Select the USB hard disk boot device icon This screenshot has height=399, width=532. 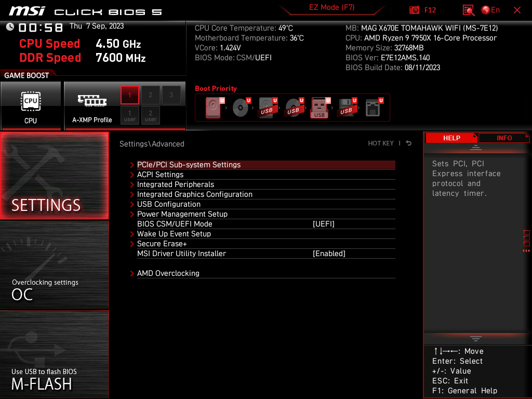point(268,108)
